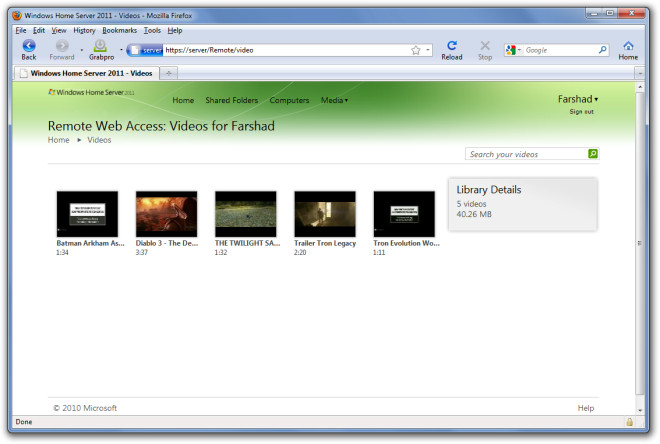Click the page vertical scrollbar
This screenshot has width=660, height=444.
click(x=640, y=243)
